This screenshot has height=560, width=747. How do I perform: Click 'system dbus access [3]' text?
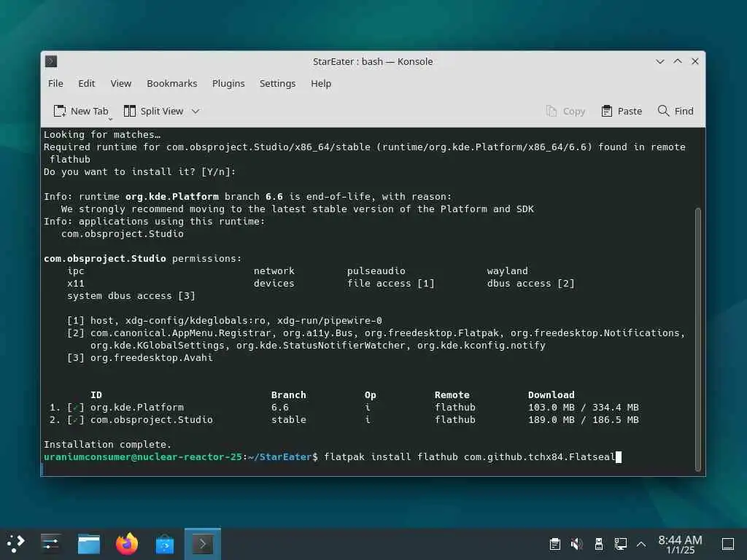pos(131,296)
